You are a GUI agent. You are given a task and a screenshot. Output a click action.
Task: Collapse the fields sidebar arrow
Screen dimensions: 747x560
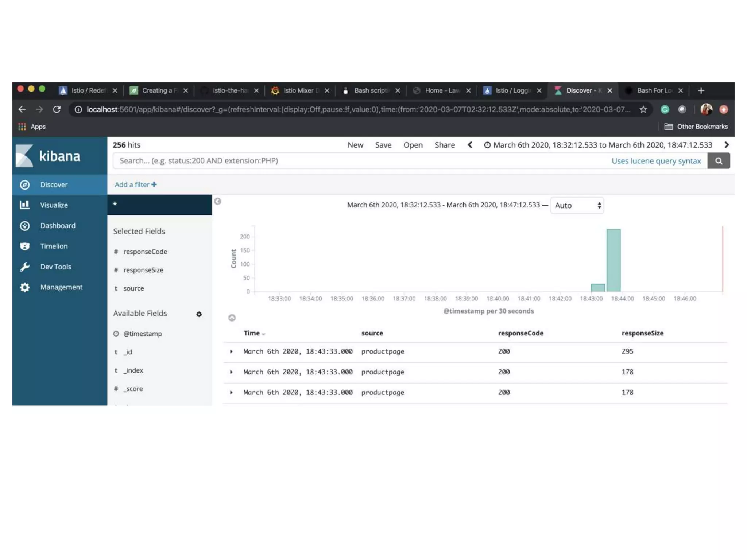coord(217,201)
